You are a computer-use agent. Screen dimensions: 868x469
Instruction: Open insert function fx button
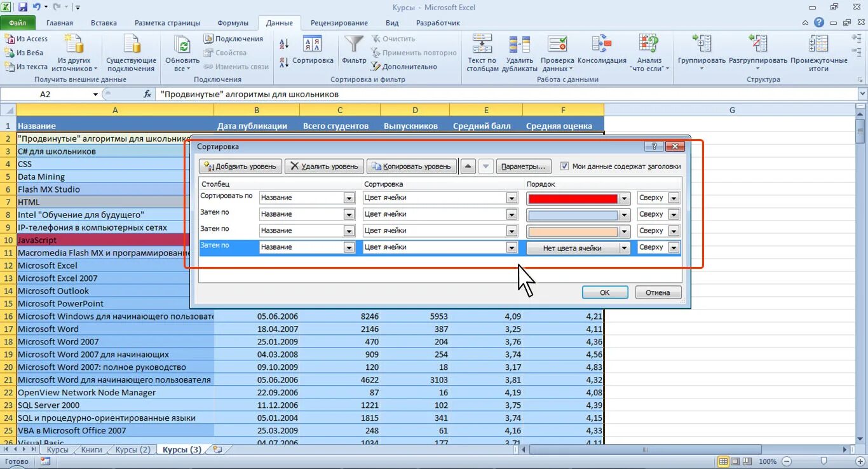(x=147, y=94)
